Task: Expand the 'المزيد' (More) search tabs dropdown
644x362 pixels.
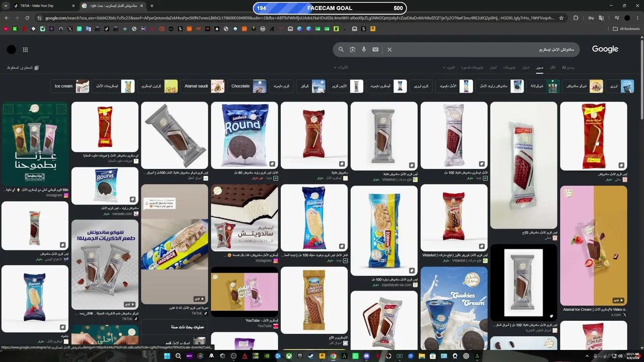Action: coord(449,67)
